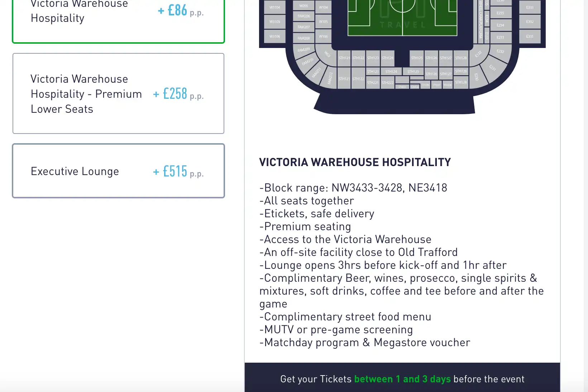Click the Get your Tickets footer bar

click(402, 379)
